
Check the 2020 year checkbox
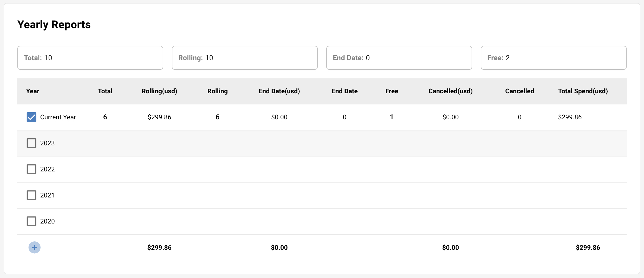point(31,221)
